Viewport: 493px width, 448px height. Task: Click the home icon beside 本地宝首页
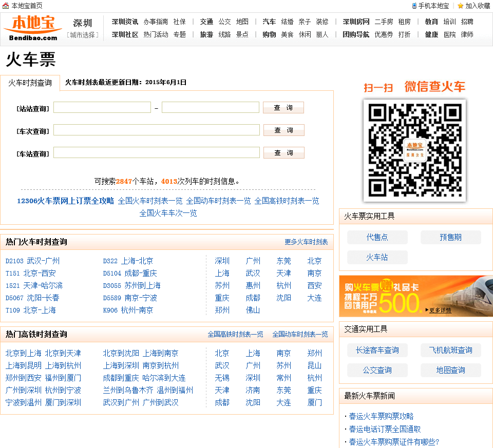point(5,6)
